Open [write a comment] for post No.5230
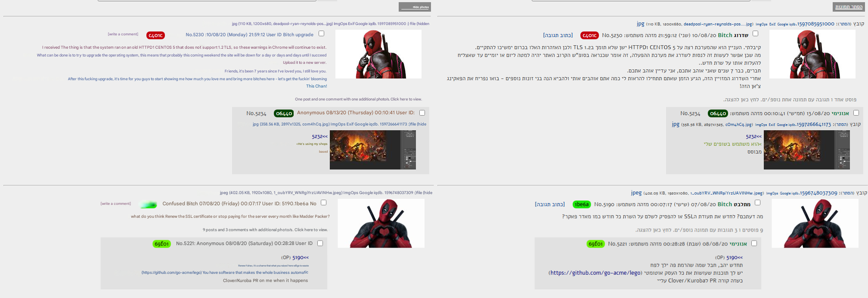Image resolution: width=868 pixels, height=298 pixels. coord(123,34)
